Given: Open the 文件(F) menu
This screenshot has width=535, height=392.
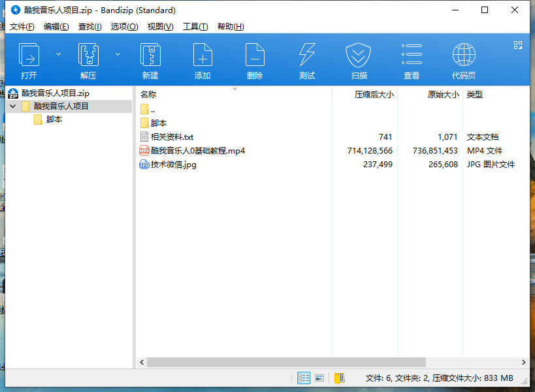Looking at the screenshot, I should pos(22,27).
